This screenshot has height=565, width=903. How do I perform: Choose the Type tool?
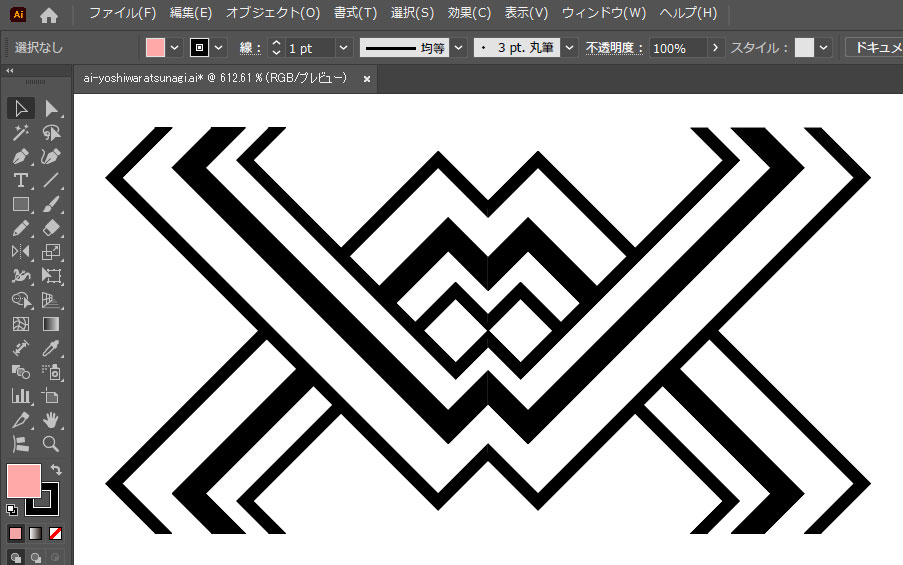pyautogui.click(x=21, y=180)
